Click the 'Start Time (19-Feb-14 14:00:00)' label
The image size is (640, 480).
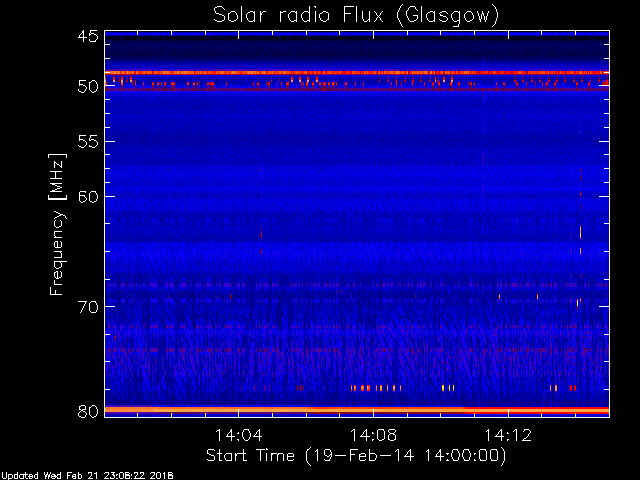click(x=356, y=456)
